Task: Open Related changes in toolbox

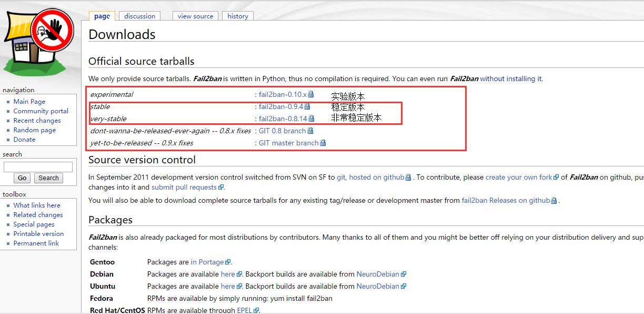Action: (x=38, y=215)
